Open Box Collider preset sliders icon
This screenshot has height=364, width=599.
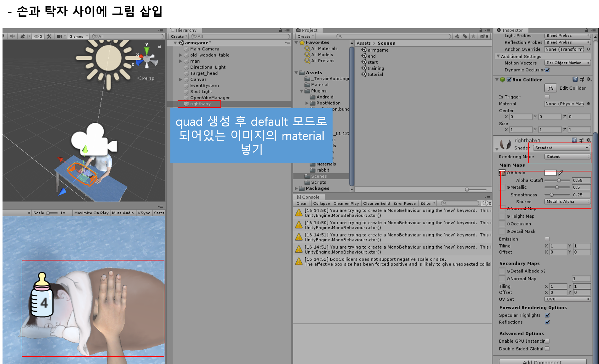point(582,79)
